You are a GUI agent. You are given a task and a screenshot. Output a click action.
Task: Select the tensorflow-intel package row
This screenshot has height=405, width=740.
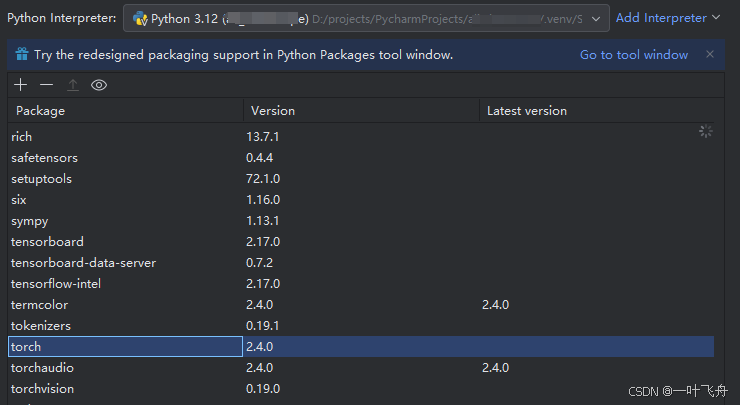[361, 284]
